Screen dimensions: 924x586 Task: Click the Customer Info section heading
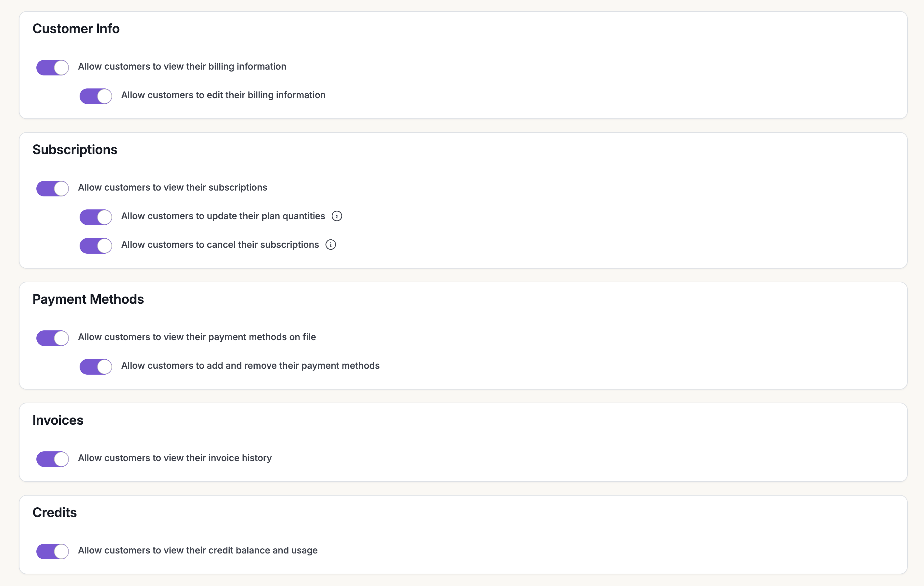coord(76,29)
